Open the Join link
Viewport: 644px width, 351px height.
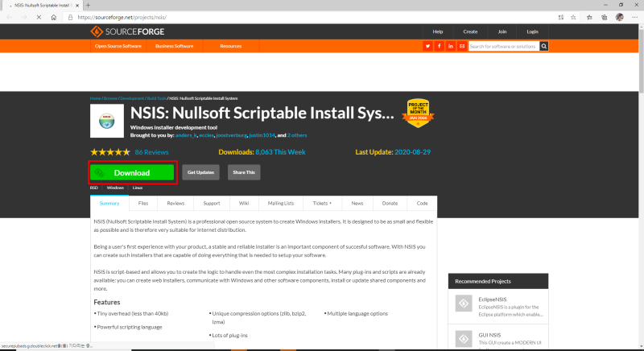(x=502, y=31)
